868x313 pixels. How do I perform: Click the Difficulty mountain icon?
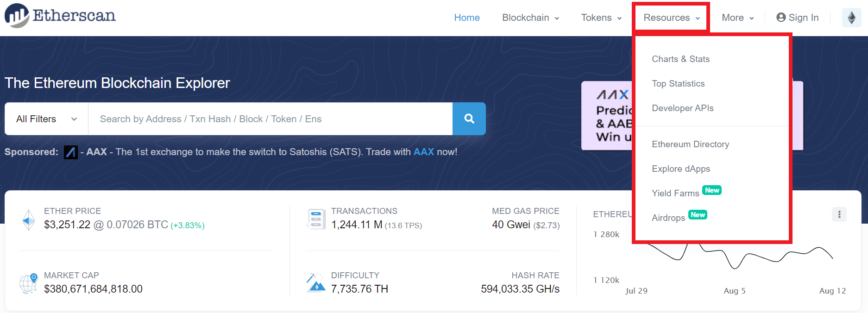click(315, 282)
